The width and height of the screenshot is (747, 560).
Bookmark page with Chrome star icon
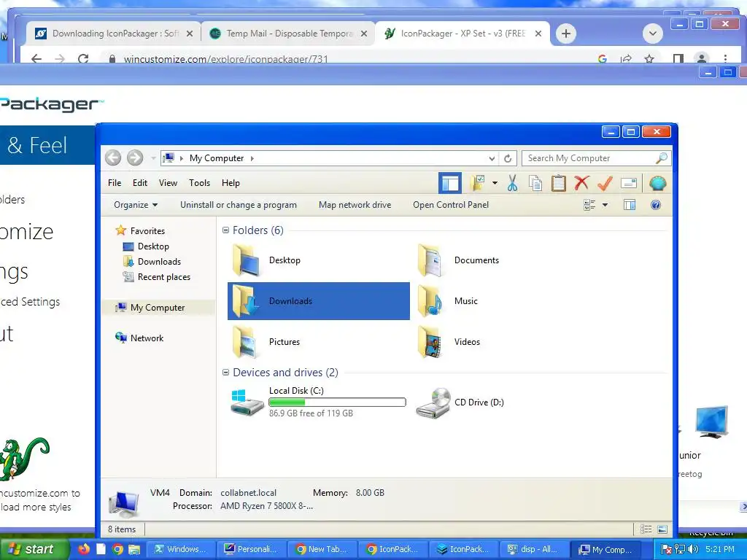(x=649, y=58)
